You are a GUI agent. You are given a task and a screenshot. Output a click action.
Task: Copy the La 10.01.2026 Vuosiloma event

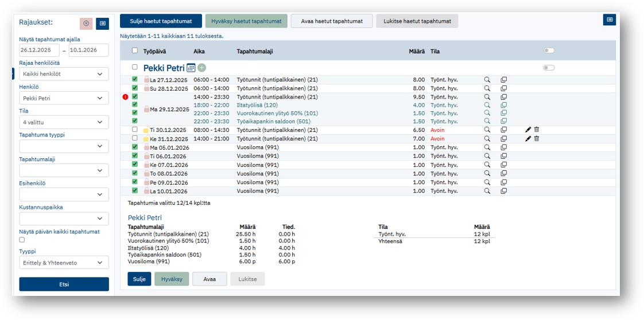click(503, 191)
